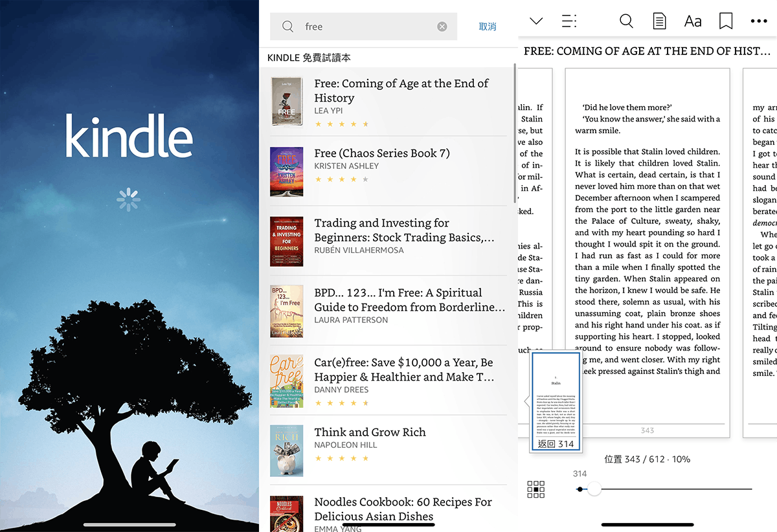Open the Car(e)free book cover
Screen dimensions: 777x532
pos(286,381)
